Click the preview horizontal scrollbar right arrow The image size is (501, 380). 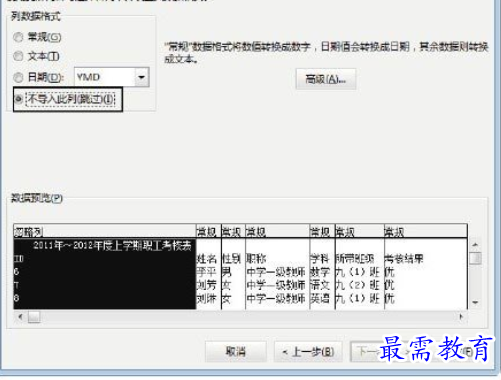(461, 317)
